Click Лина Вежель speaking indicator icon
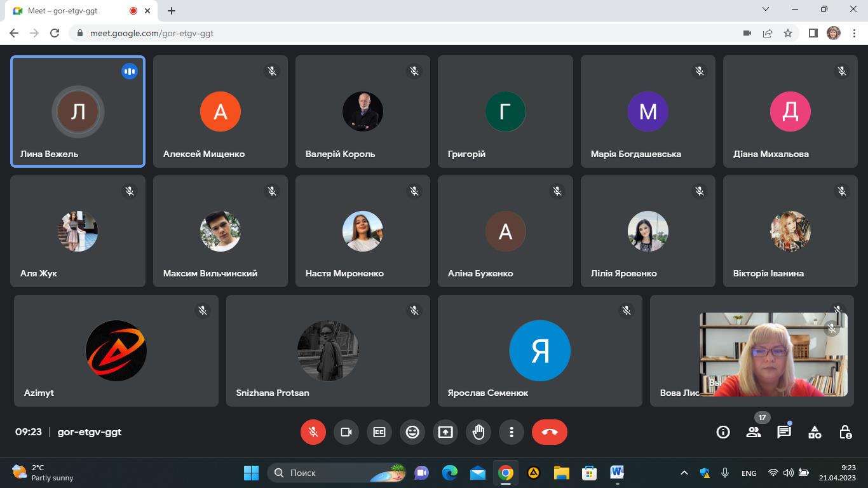Viewport: 868px width, 488px height. coord(130,71)
